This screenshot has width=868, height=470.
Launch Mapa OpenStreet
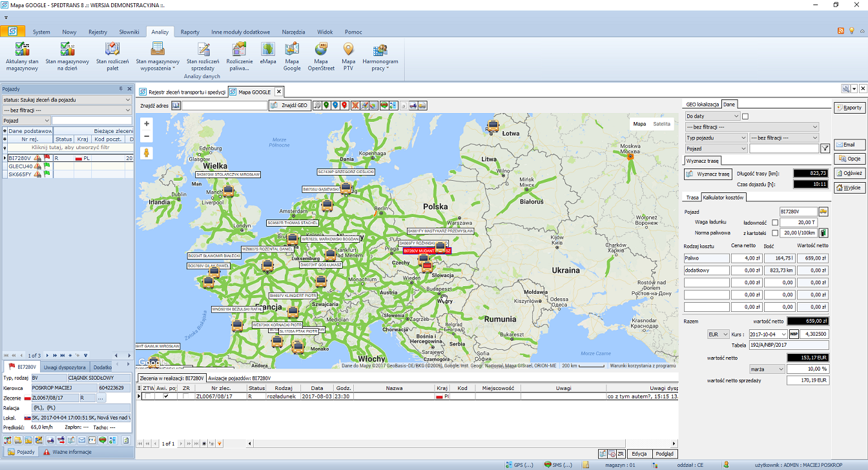(x=321, y=56)
